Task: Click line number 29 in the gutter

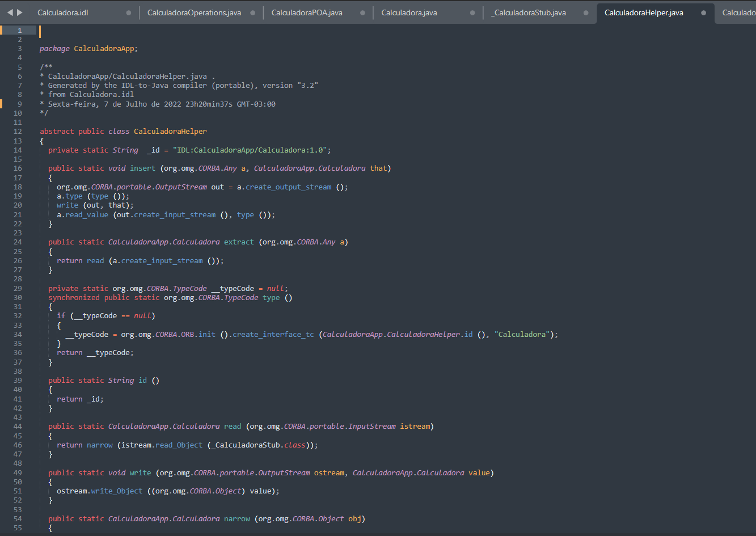Action: (x=17, y=288)
